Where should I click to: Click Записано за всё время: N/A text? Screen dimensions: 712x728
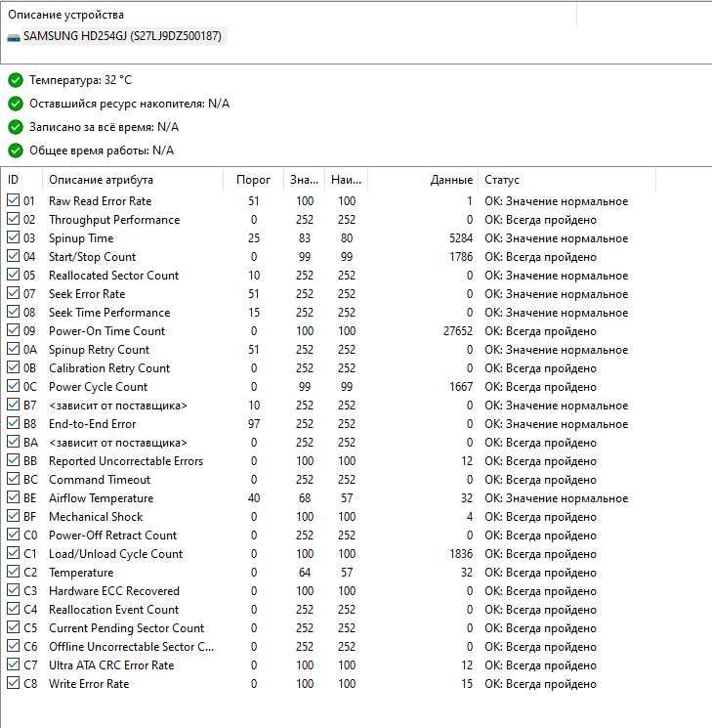(x=104, y=127)
